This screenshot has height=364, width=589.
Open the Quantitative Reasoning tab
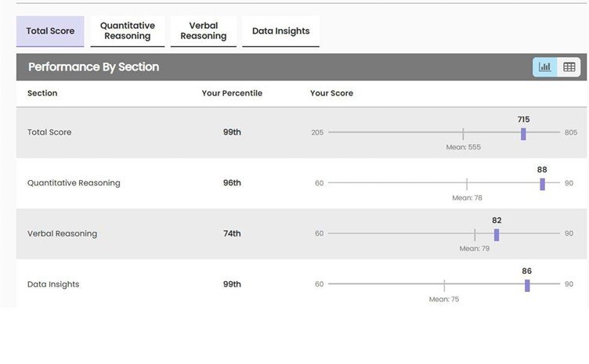tap(128, 31)
